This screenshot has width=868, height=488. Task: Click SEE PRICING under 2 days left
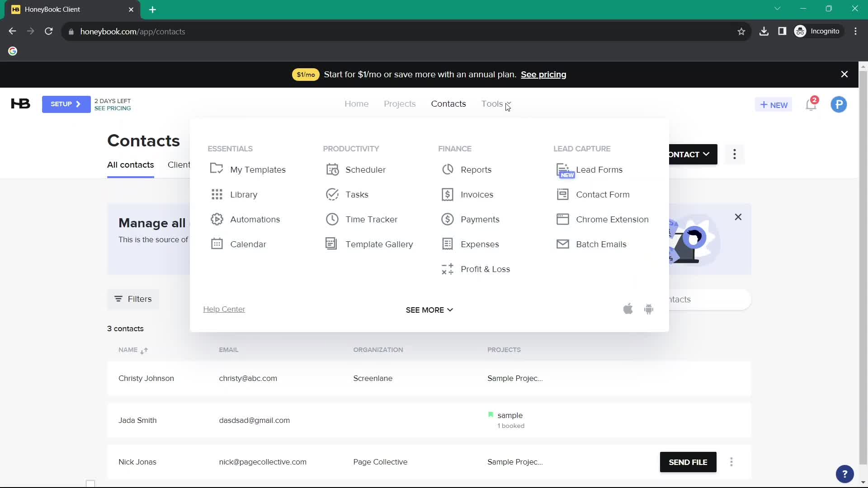coord(113,108)
